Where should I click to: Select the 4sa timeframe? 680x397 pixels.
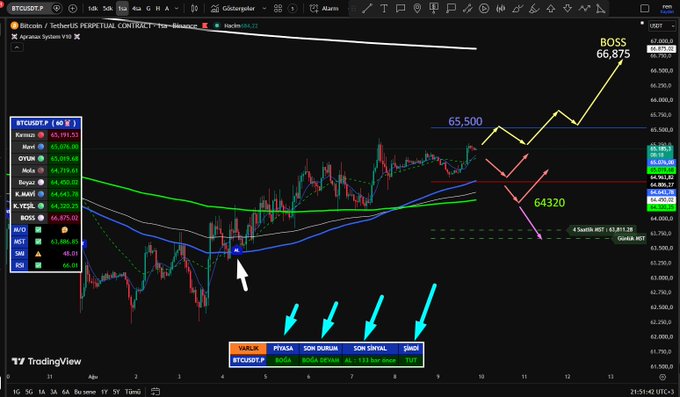137,8
